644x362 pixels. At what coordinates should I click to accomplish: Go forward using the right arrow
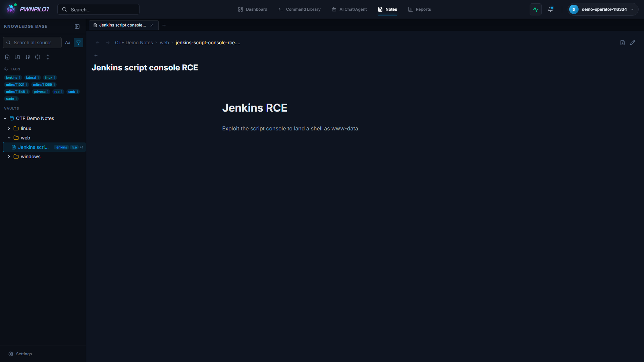coord(108,43)
